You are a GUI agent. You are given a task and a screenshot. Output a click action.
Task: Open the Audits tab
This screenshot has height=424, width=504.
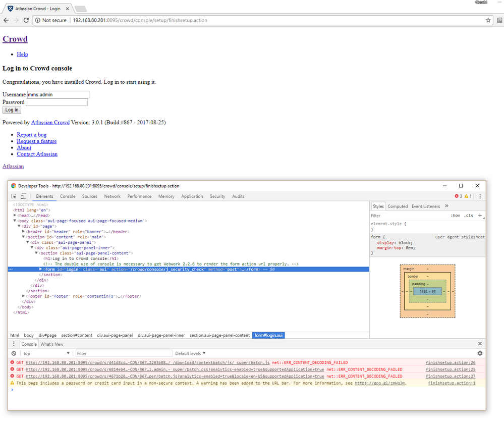[x=238, y=196]
